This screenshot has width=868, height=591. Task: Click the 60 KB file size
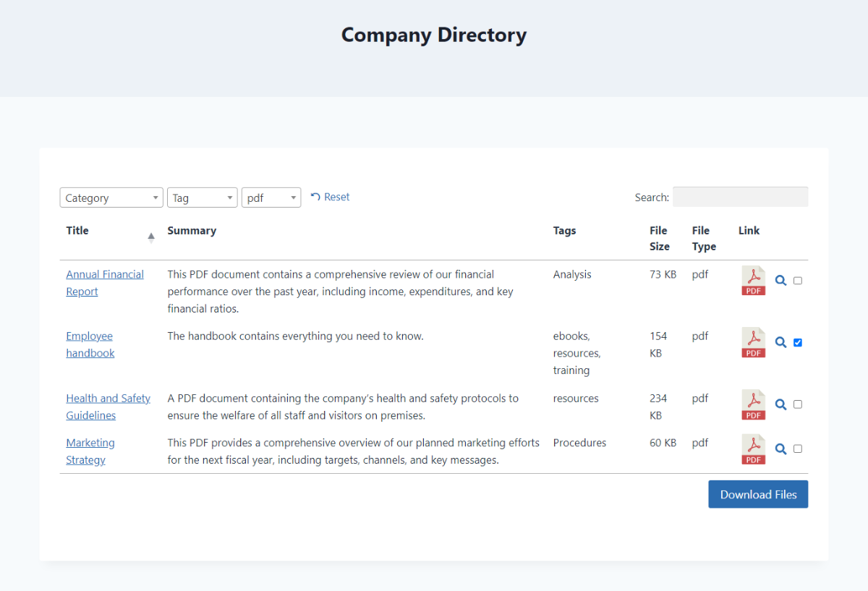click(663, 443)
